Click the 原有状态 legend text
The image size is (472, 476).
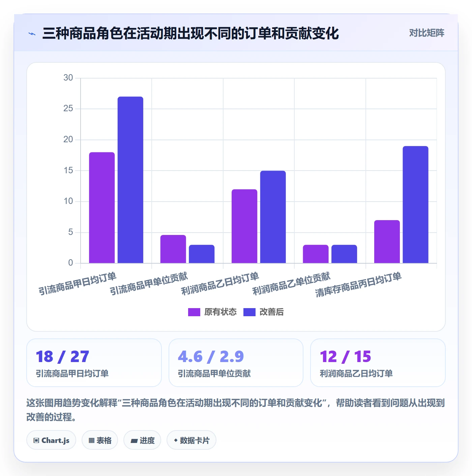220,312
